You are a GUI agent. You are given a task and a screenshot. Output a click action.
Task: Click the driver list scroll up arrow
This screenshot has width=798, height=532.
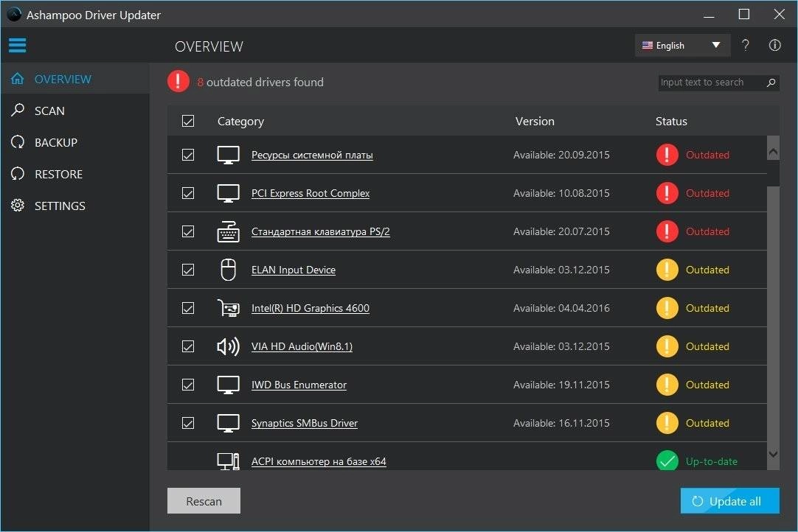click(x=773, y=152)
